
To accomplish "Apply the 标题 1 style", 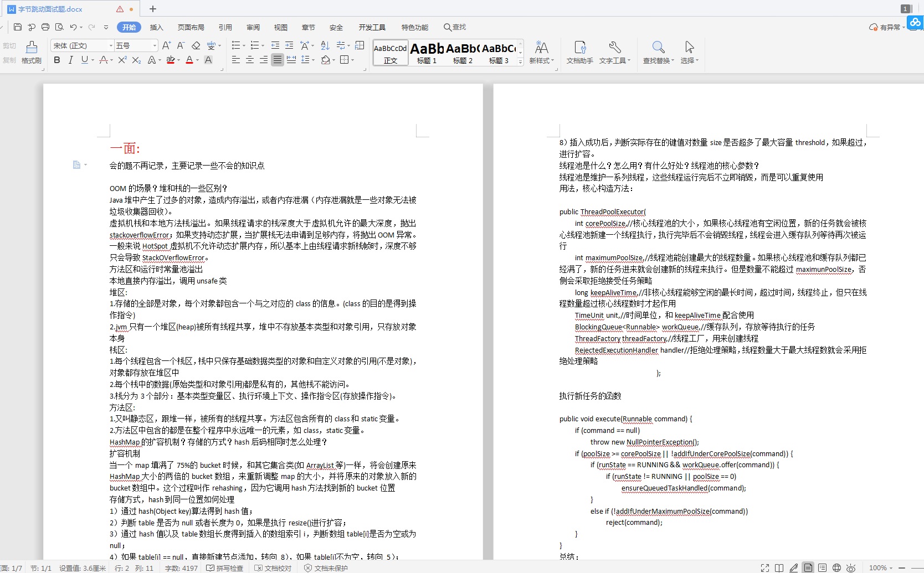I will pyautogui.click(x=427, y=53).
